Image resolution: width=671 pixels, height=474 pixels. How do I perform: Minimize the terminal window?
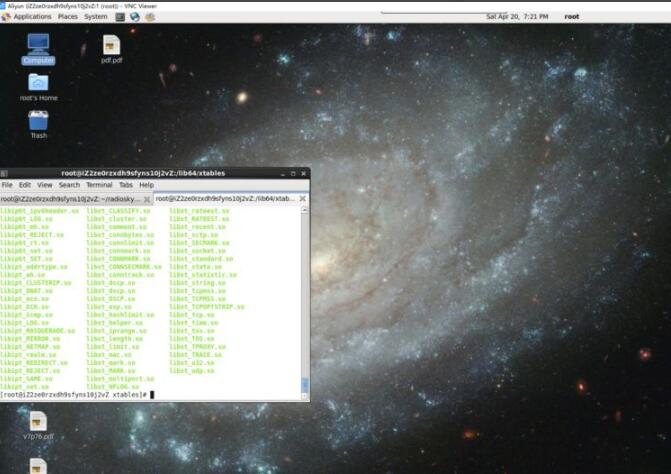(x=283, y=174)
